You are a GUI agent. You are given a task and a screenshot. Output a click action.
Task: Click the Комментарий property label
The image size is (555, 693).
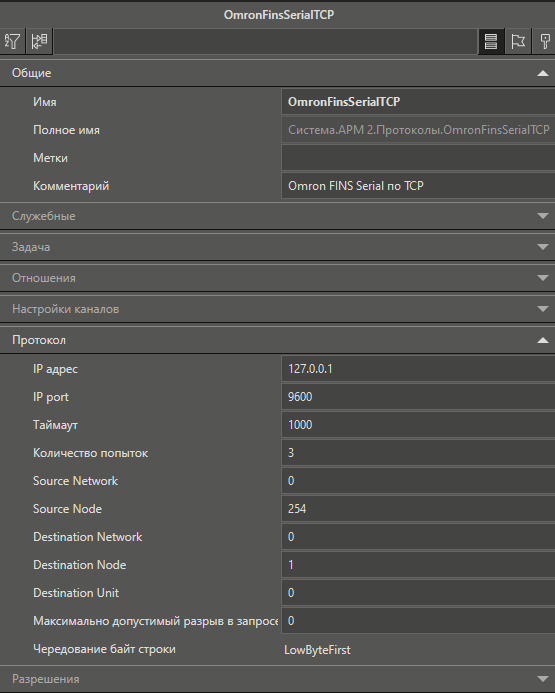point(71,186)
